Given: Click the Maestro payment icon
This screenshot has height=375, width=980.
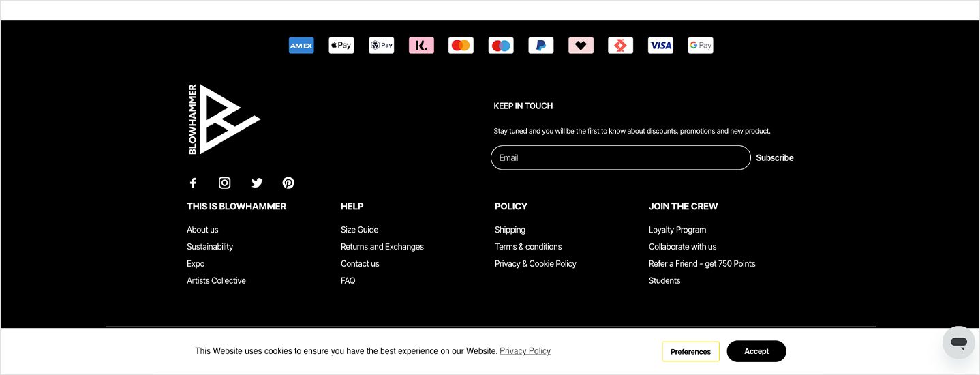Looking at the screenshot, I should pyautogui.click(x=501, y=46).
